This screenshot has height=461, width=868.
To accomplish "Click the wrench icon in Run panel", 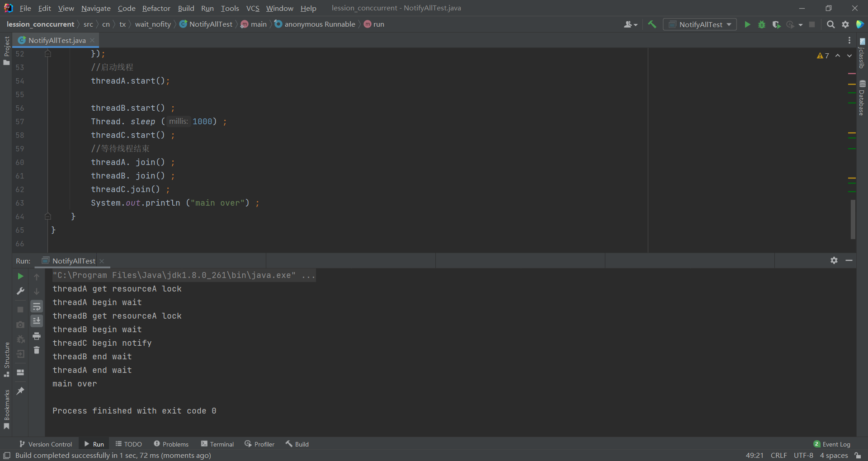I will [x=20, y=291].
